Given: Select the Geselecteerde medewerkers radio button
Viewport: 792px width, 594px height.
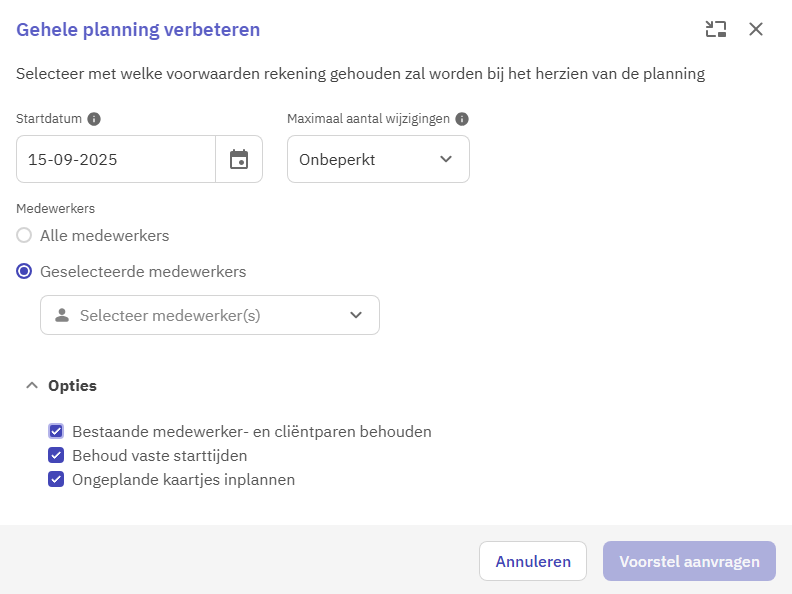Looking at the screenshot, I should click(x=24, y=272).
